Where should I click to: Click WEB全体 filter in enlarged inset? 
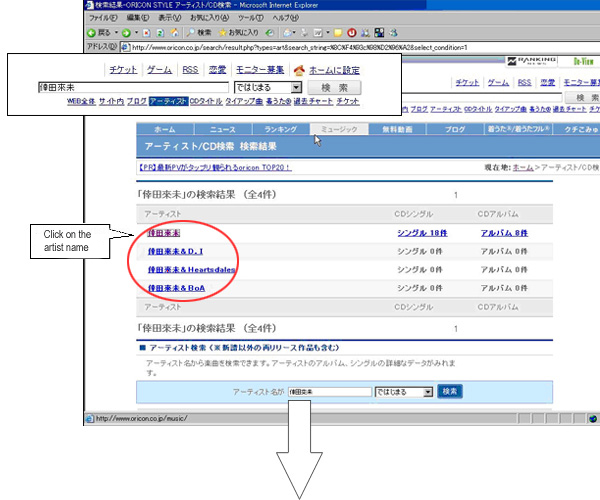81,101
